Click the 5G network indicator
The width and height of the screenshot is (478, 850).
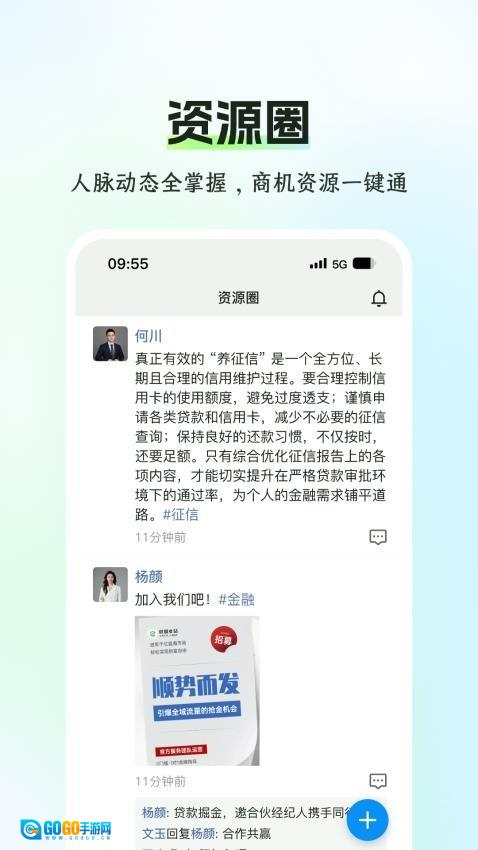click(x=340, y=264)
